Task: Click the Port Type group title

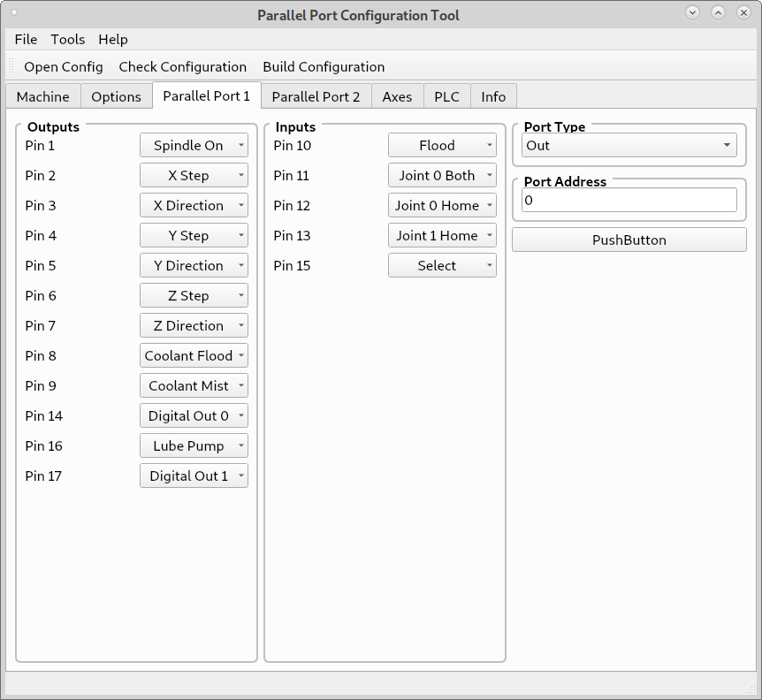Action: click(x=554, y=126)
